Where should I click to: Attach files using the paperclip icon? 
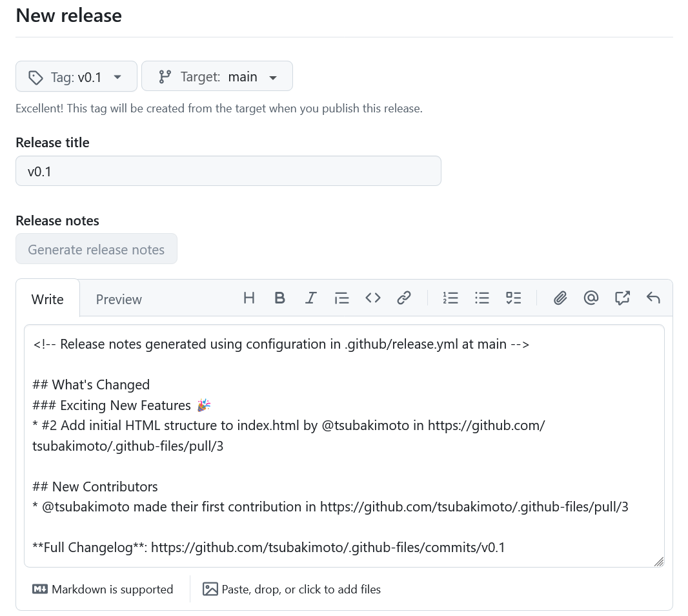tap(560, 298)
